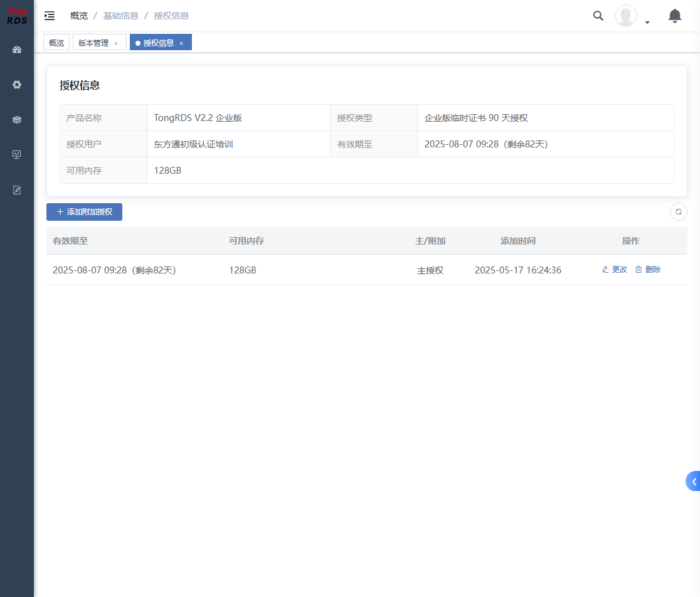Close the 授权信息 tab
700x597 pixels.
click(181, 43)
